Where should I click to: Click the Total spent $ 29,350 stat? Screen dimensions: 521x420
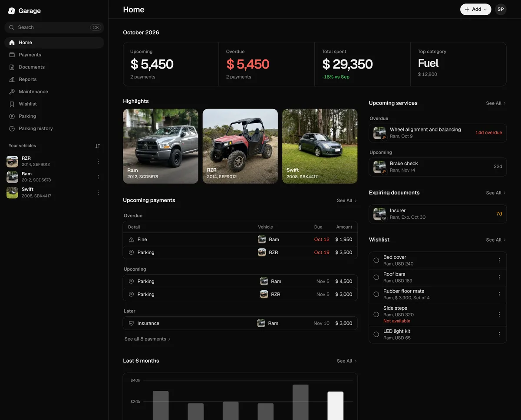pyautogui.click(x=363, y=64)
